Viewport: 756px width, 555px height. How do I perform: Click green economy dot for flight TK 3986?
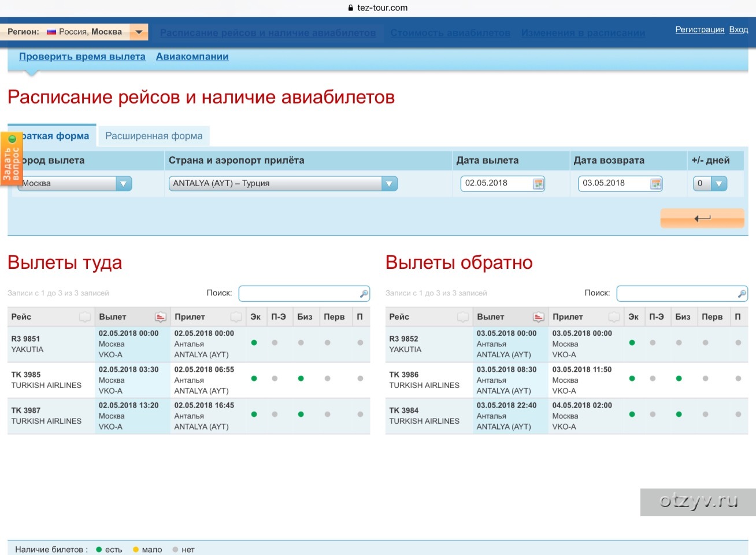(x=632, y=379)
